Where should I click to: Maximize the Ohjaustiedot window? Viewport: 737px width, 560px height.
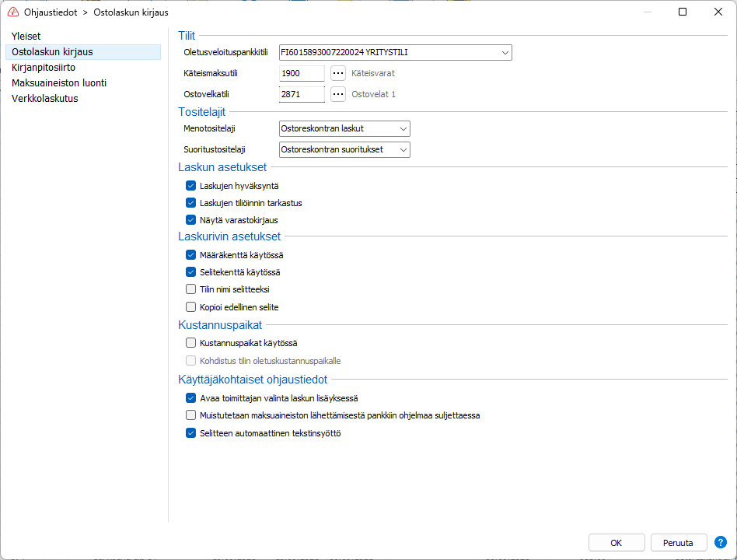tap(683, 12)
